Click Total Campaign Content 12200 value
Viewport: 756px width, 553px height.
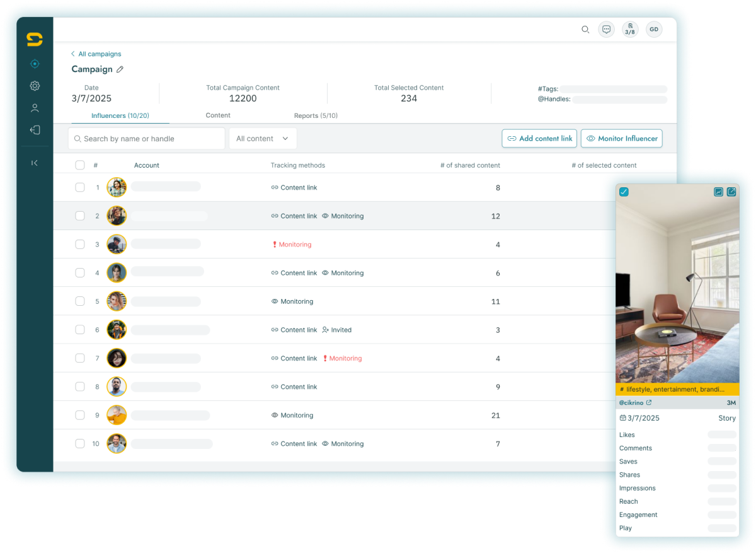(243, 98)
